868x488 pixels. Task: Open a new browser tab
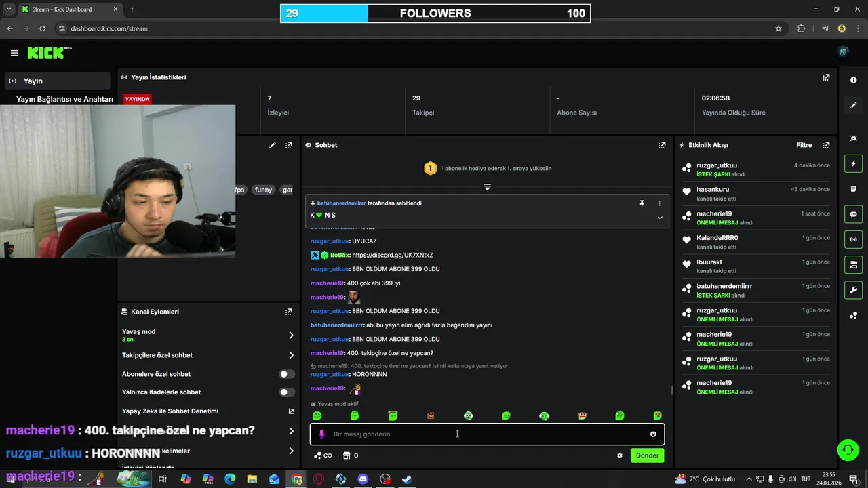132,9
